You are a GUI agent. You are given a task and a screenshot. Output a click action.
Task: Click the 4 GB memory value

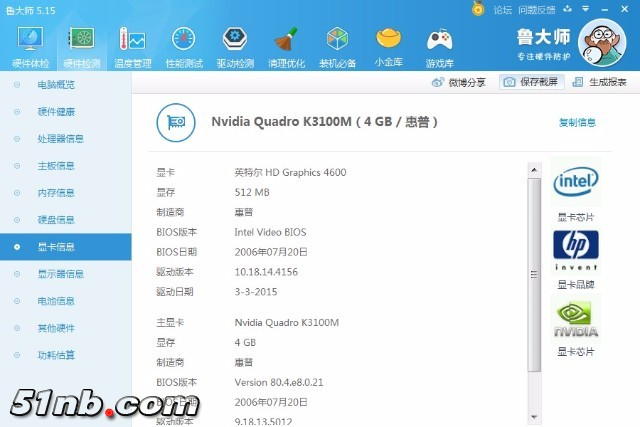(245, 342)
